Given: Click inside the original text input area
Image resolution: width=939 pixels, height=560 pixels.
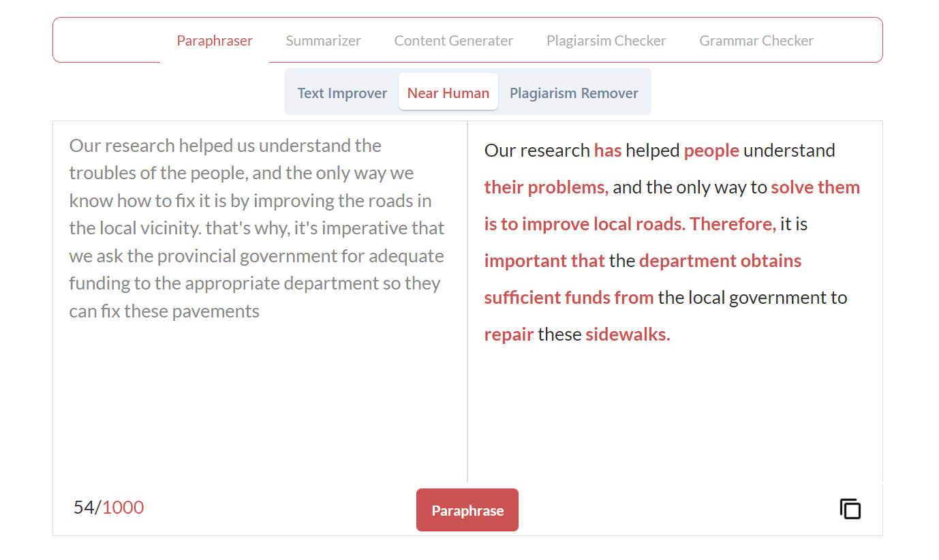Looking at the screenshot, I should tap(260, 302).
